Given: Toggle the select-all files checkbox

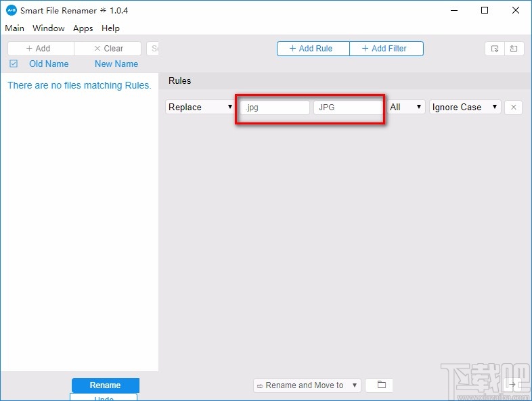Looking at the screenshot, I should [14, 64].
